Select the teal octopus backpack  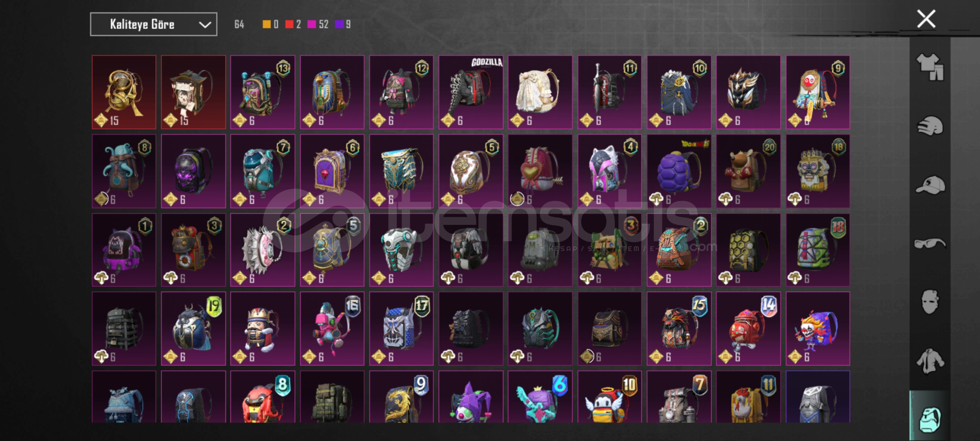[124, 171]
